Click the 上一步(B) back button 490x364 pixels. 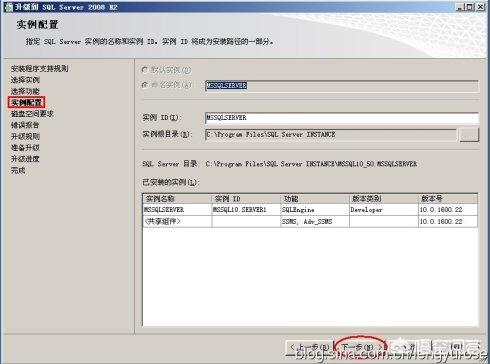(310, 347)
